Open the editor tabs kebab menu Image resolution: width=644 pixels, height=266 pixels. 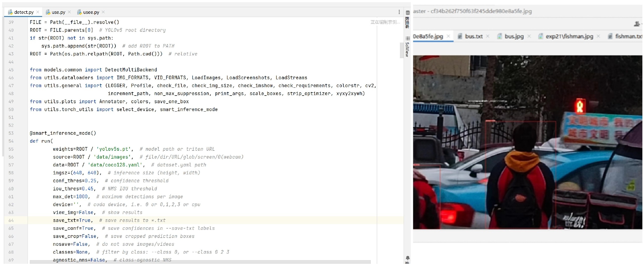(x=399, y=12)
